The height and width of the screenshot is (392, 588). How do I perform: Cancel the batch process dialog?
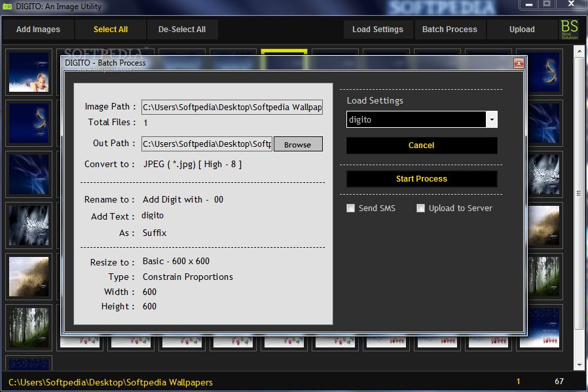[x=422, y=146]
